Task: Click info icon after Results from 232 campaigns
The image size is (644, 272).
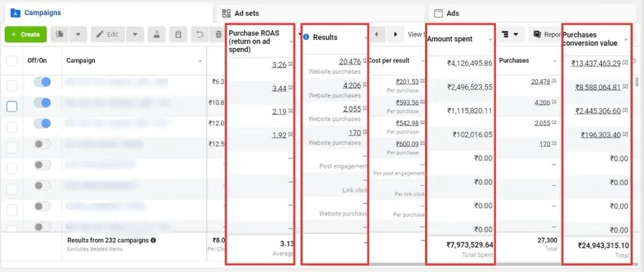Action: point(153,240)
